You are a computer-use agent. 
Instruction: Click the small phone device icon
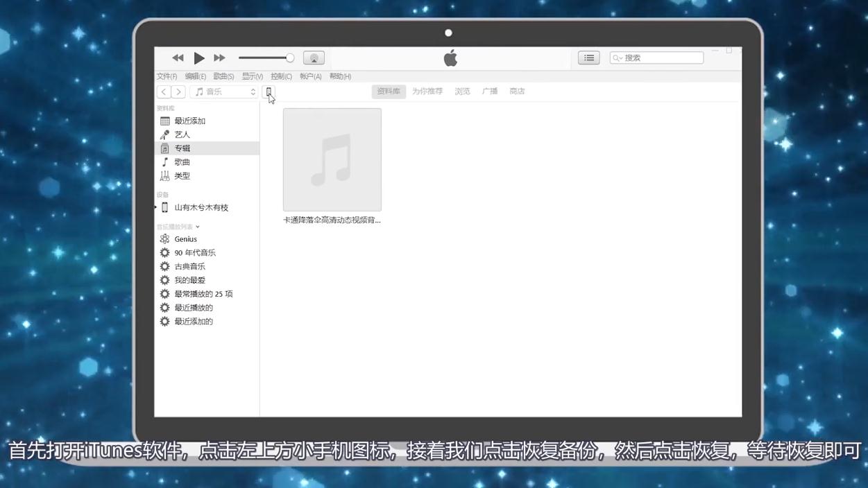269,91
